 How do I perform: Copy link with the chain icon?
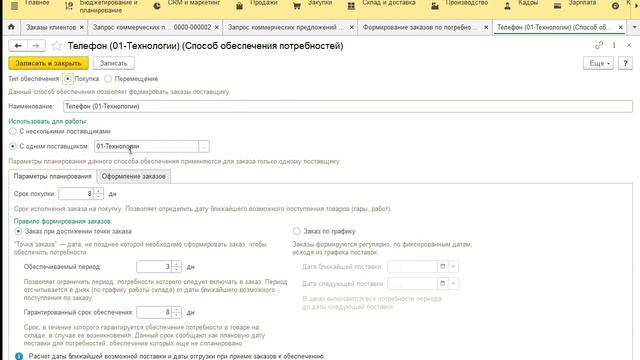click(599, 45)
